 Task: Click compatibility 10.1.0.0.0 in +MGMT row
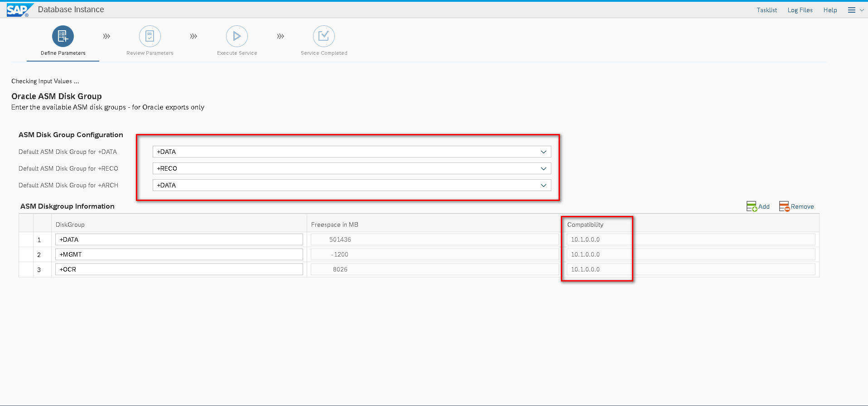691,254
